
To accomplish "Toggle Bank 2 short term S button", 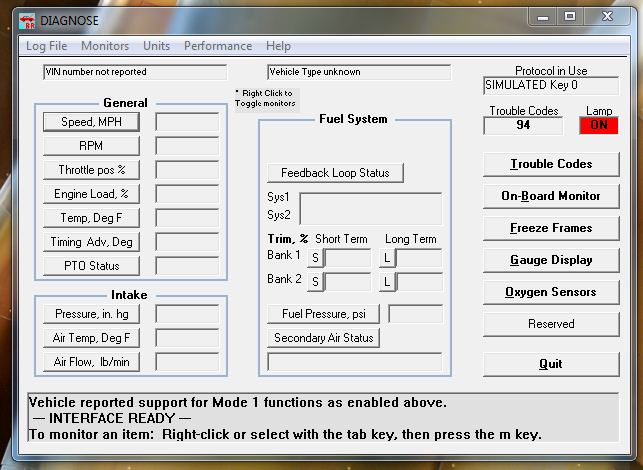I will [315, 282].
